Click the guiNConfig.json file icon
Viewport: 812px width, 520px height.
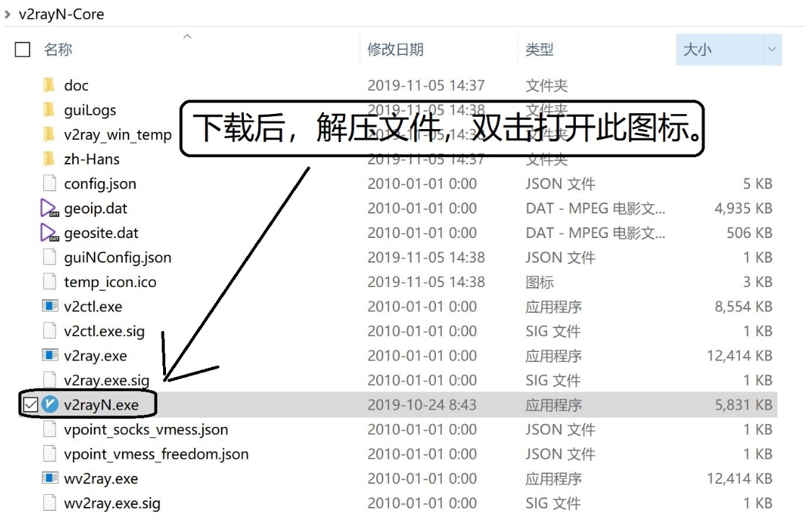pos(49,257)
